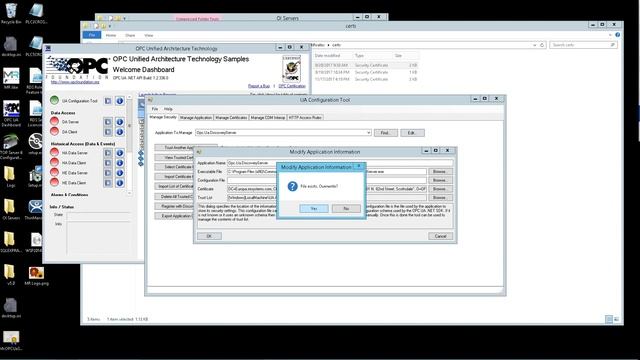Image resolution: width=640 pixels, height=360 pixels.
Task: Launch the HA Data Client sample
Action: click(108, 163)
